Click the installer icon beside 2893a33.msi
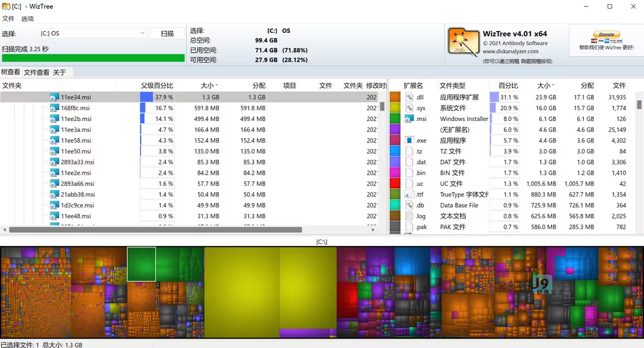This screenshot has height=348, width=644. 54,162
